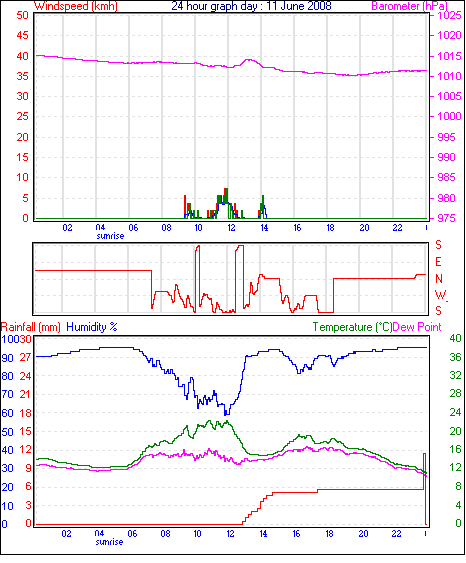Screen dimensions: 466x563
Task: Click the barometer pressure bump near 13h
Action: (x=249, y=62)
